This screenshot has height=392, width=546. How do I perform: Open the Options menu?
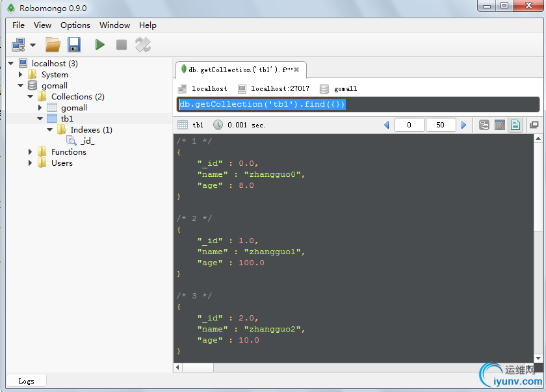pos(75,25)
